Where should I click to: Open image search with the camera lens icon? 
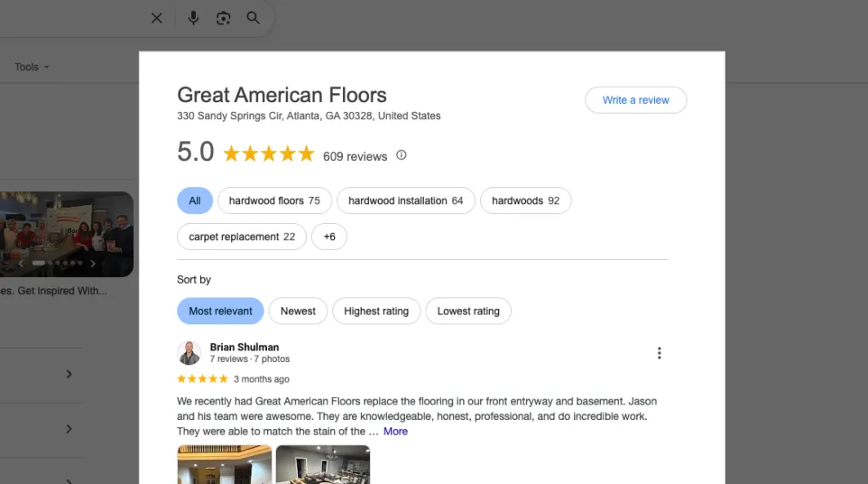coord(223,18)
